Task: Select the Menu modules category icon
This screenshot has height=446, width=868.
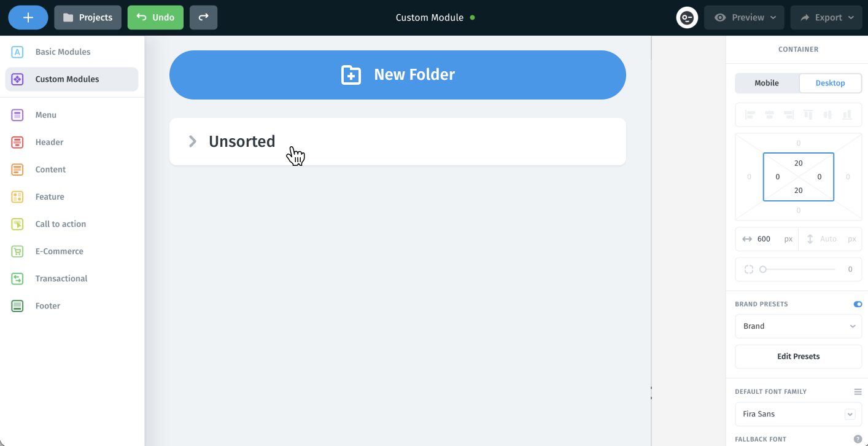Action: (x=17, y=115)
